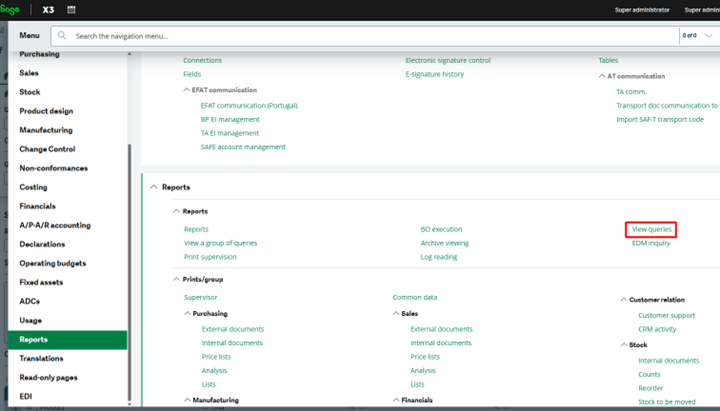Collapse the Customer relation group
The height and width of the screenshot is (411, 720).
point(622,299)
